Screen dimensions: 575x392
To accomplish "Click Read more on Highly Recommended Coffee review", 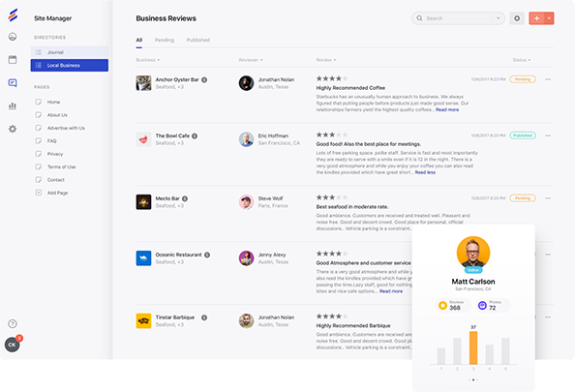I will (x=447, y=109).
